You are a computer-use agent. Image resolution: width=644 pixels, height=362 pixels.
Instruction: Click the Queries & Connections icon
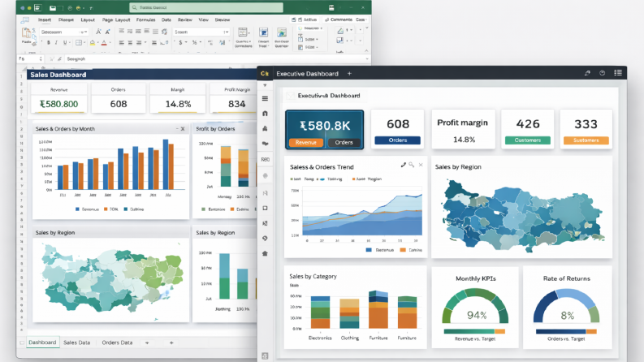pyautogui.click(x=243, y=32)
